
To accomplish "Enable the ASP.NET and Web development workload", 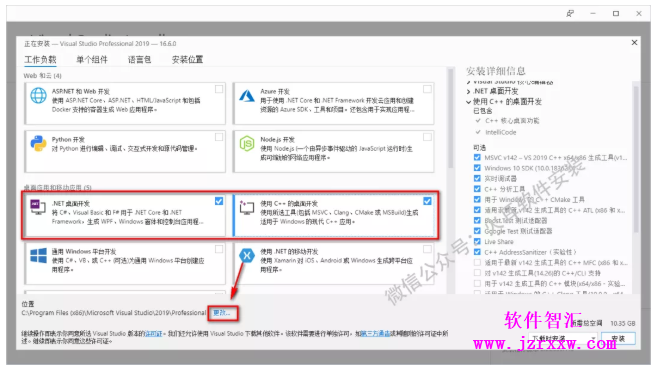I will click(219, 89).
